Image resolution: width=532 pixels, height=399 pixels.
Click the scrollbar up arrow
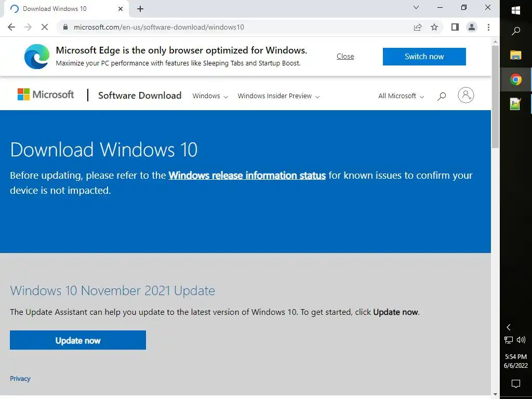(495, 42)
